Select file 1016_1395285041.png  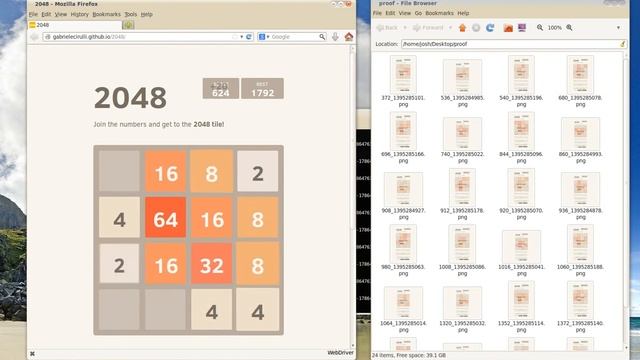[x=521, y=253]
